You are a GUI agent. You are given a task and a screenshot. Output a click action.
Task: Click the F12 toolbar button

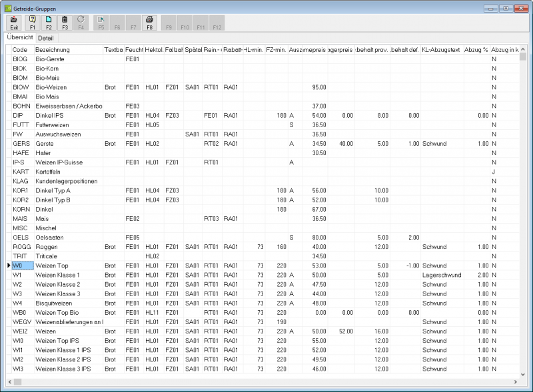pos(217,23)
